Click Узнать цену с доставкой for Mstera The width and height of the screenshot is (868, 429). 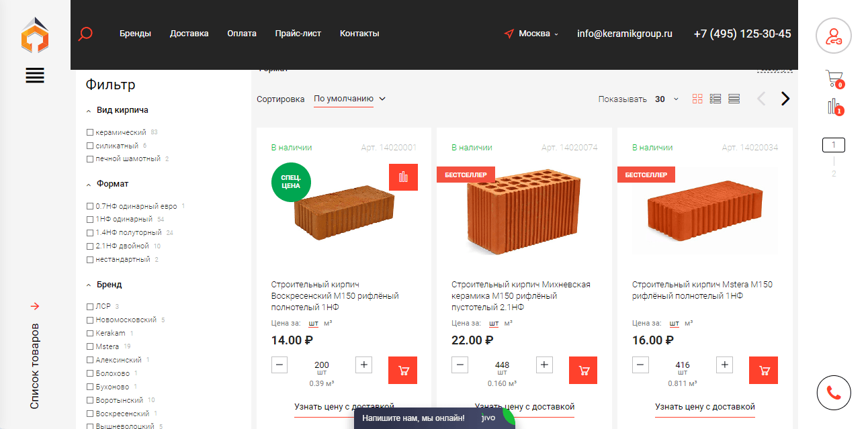pos(705,407)
